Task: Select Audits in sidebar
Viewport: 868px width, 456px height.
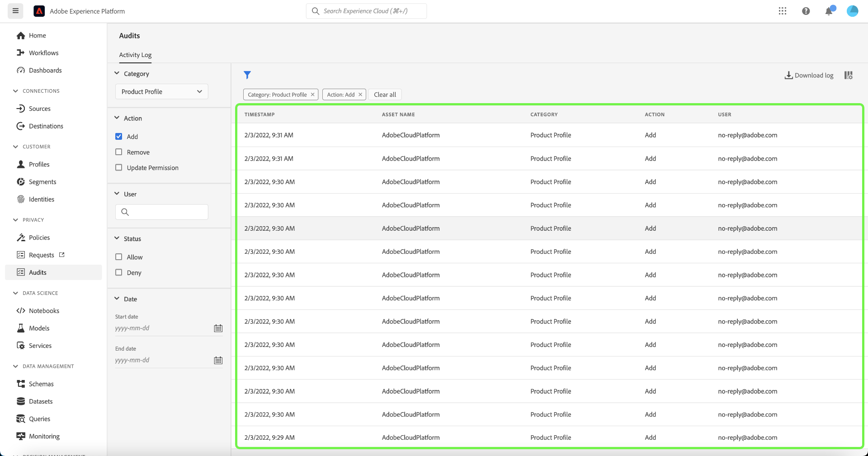Action: (x=53, y=272)
